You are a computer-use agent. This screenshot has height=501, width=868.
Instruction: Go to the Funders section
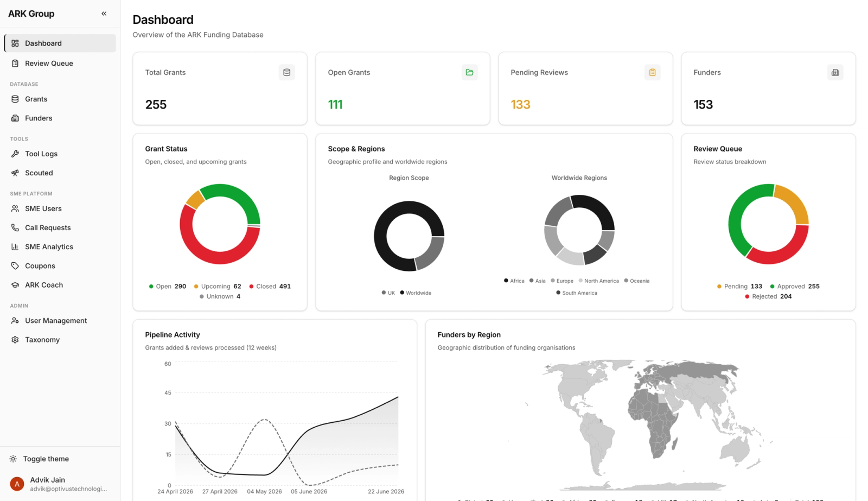[x=60, y=118]
